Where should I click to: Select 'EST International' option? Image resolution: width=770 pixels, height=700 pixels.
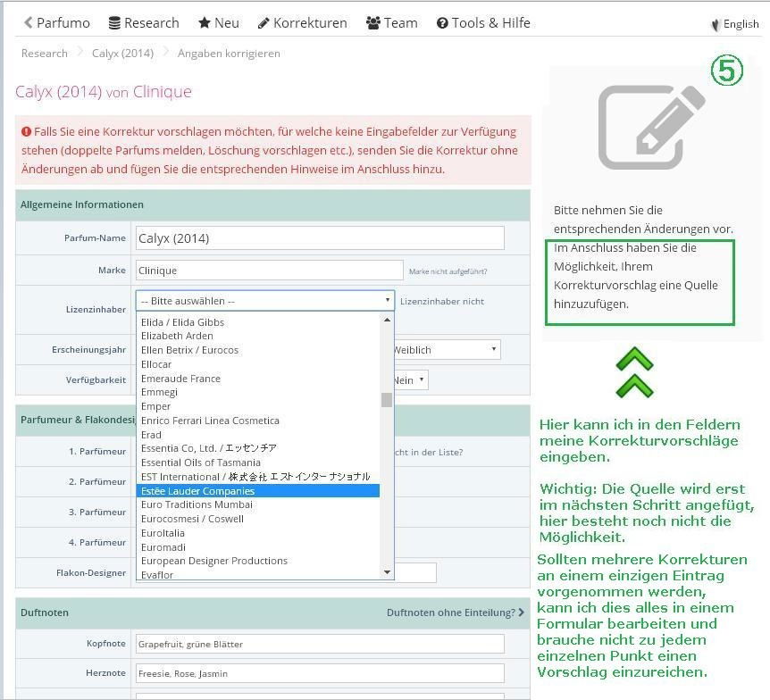click(x=258, y=477)
